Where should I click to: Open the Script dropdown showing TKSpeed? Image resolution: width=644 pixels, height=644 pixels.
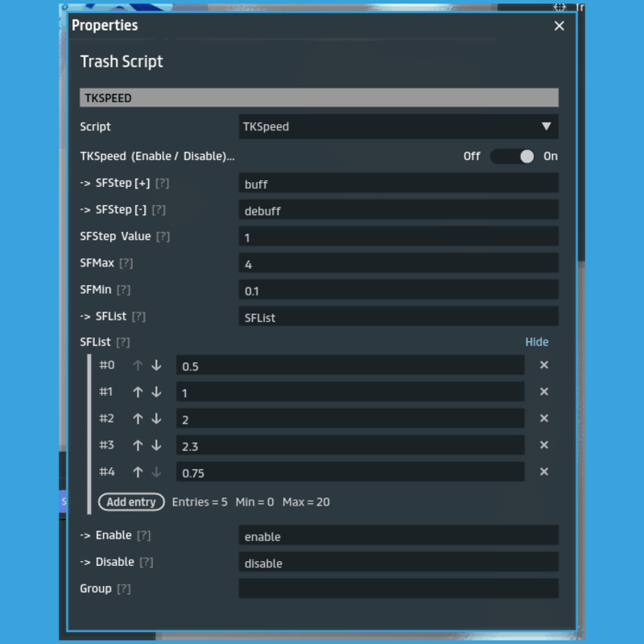398,126
